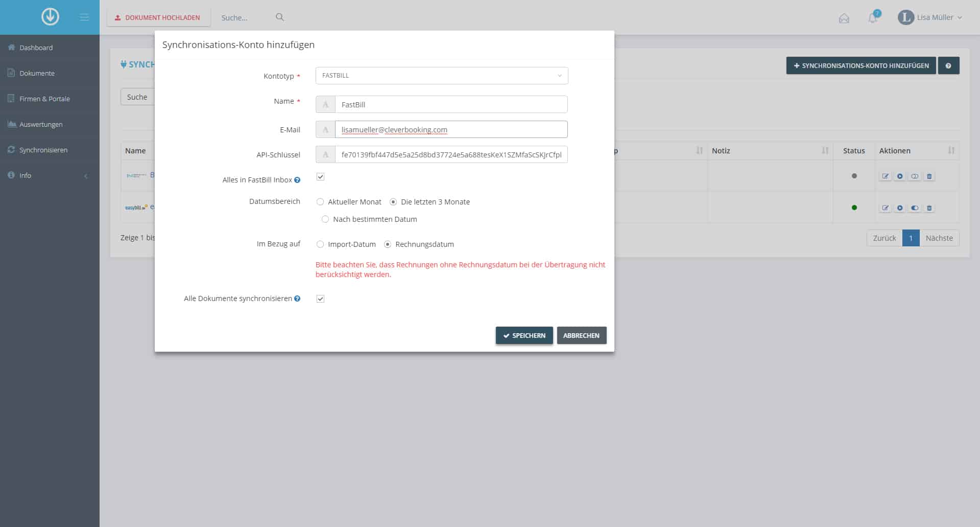The height and width of the screenshot is (527, 980).
Task: Click trash icon in easybill row
Action: point(929,208)
